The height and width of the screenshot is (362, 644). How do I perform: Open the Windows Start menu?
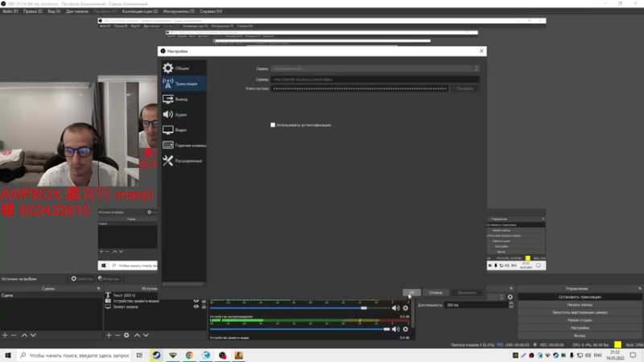click(x=8, y=356)
